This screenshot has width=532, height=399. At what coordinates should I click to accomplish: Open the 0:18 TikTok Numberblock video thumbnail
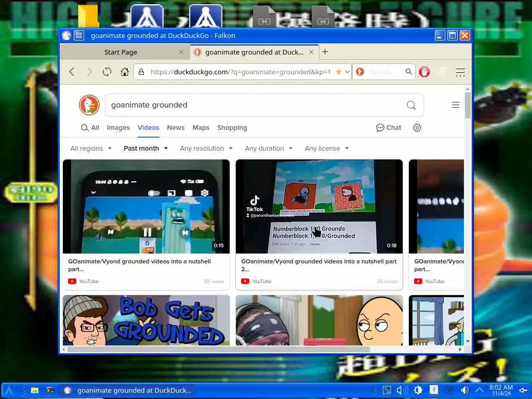(x=320, y=207)
